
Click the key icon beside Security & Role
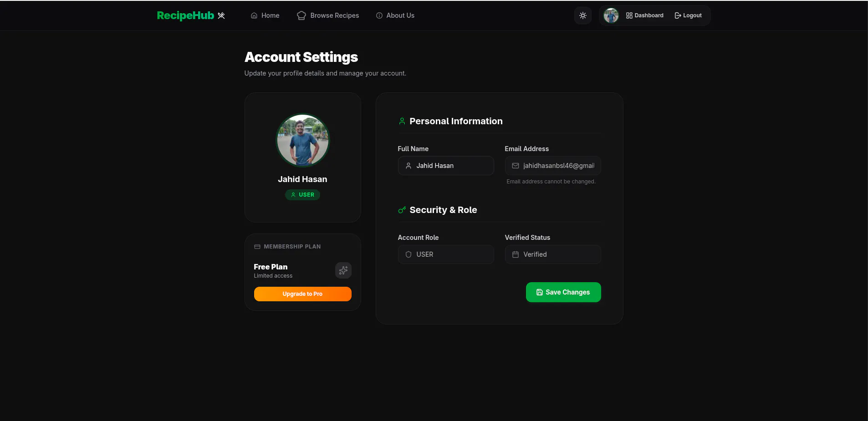point(402,210)
